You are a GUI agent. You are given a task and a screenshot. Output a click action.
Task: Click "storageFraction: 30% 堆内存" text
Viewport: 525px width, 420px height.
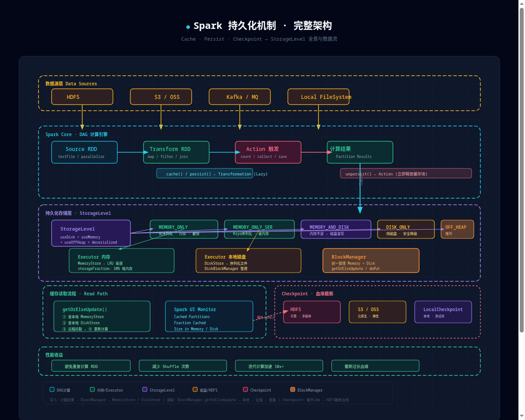click(x=105, y=269)
